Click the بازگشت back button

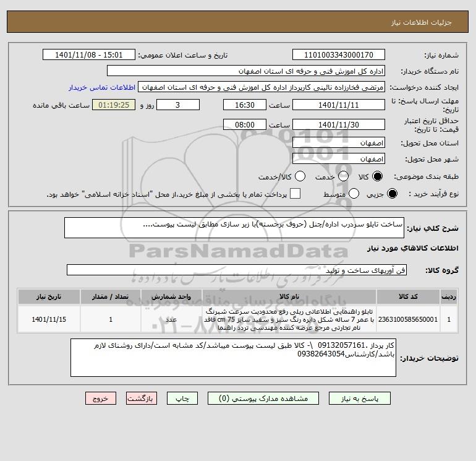(142, 399)
